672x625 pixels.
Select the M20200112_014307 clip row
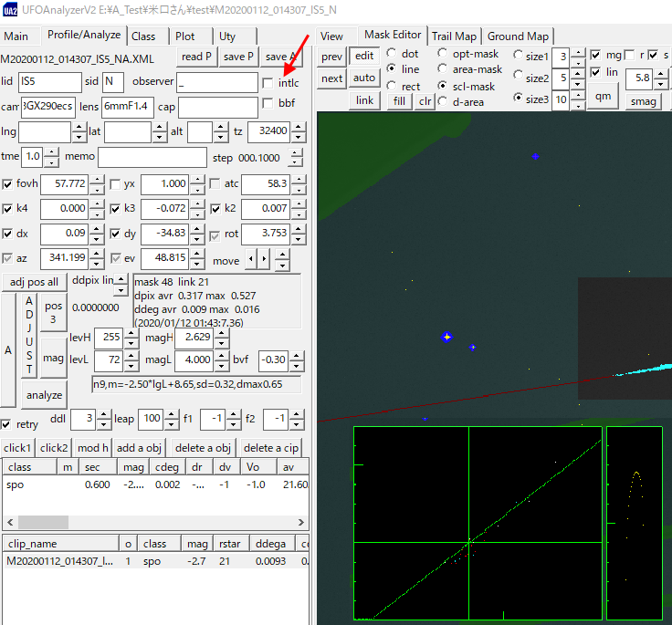point(59,560)
